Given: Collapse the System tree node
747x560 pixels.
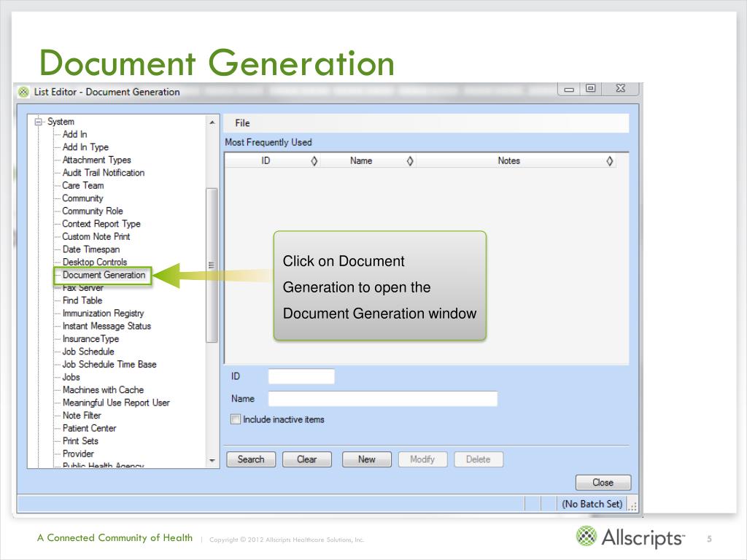Looking at the screenshot, I should (39, 122).
